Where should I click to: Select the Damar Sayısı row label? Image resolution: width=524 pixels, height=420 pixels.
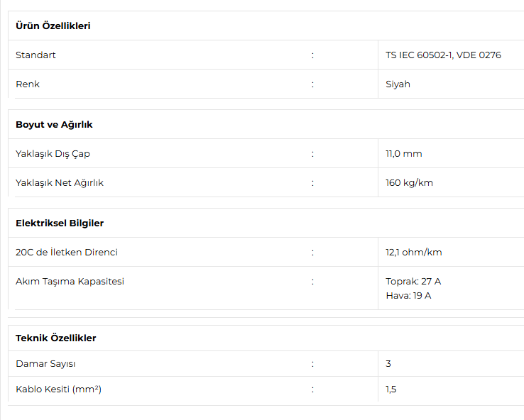tap(45, 363)
